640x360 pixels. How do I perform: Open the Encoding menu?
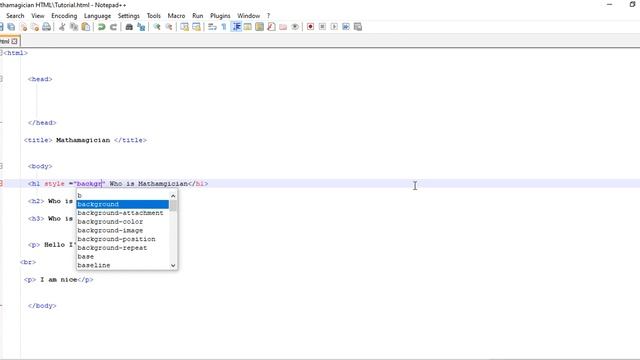coord(64,16)
